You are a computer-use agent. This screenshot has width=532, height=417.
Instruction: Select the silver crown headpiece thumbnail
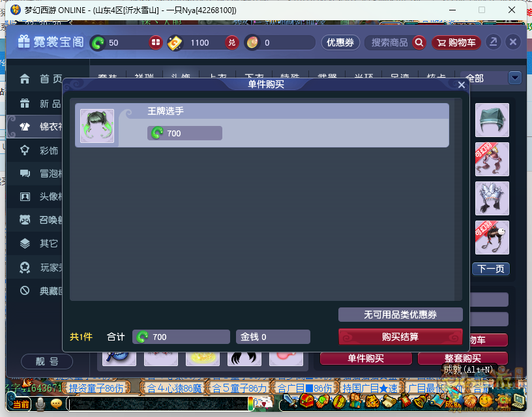pyautogui.click(x=492, y=198)
